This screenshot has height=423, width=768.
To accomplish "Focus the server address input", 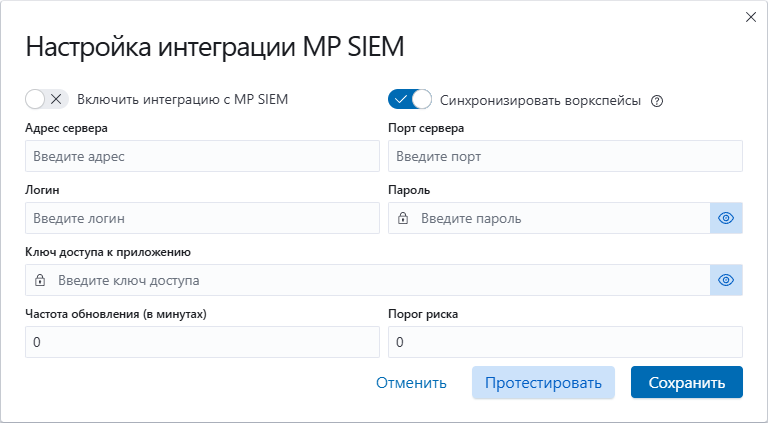I will click(x=202, y=156).
